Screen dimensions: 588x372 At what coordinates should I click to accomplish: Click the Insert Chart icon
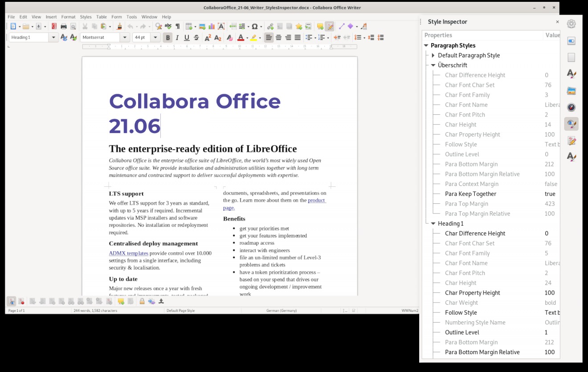coord(212,26)
